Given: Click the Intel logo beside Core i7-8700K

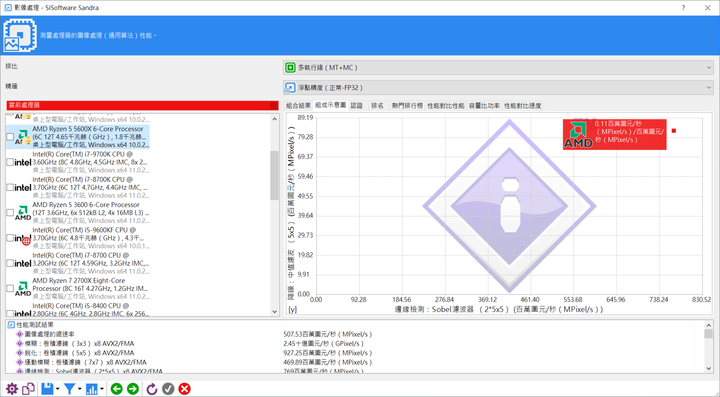Looking at the screenshot, I should (23, 187).
